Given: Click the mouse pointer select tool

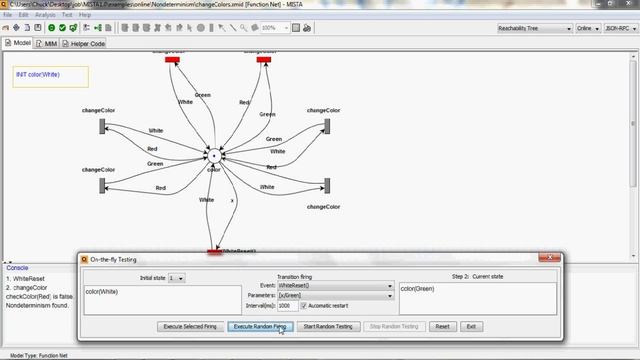Looking at the screenshot, I should pos(190,28).
